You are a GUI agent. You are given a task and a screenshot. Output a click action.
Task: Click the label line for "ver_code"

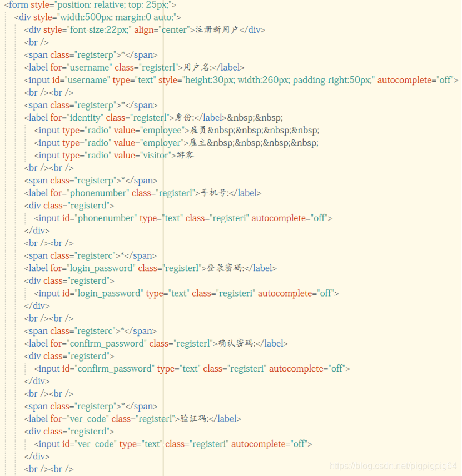[x=133, y=419]
